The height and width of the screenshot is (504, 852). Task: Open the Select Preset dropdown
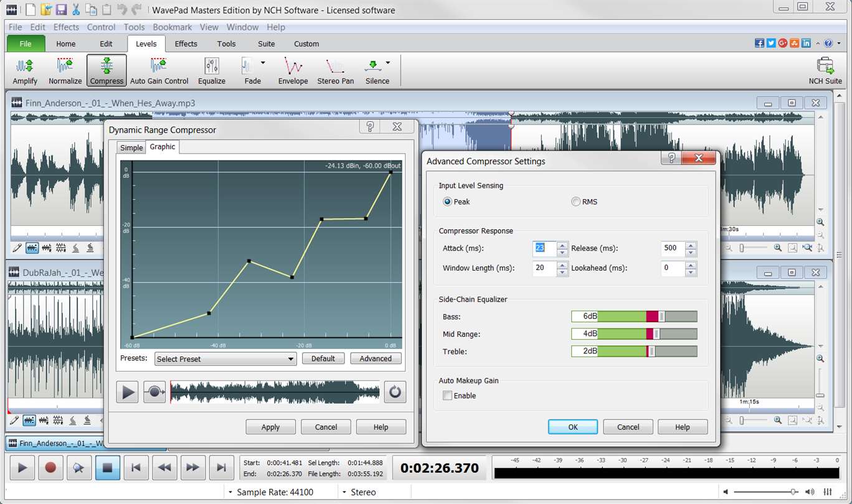click(x=225, y=359)
